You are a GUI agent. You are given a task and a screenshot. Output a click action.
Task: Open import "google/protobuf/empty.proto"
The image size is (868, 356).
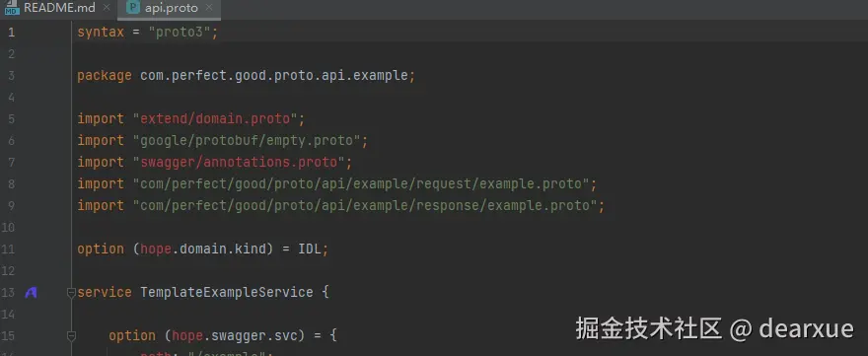(x=247, y=141)
